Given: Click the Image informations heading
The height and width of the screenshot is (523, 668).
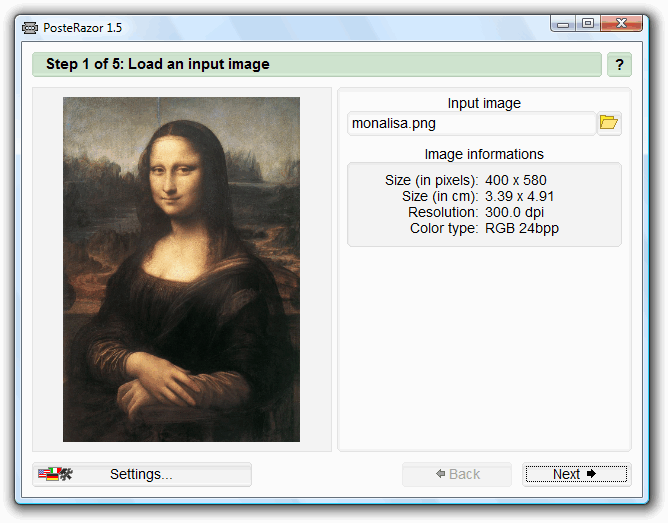Looking at the screenshot, I should point(484,154).
